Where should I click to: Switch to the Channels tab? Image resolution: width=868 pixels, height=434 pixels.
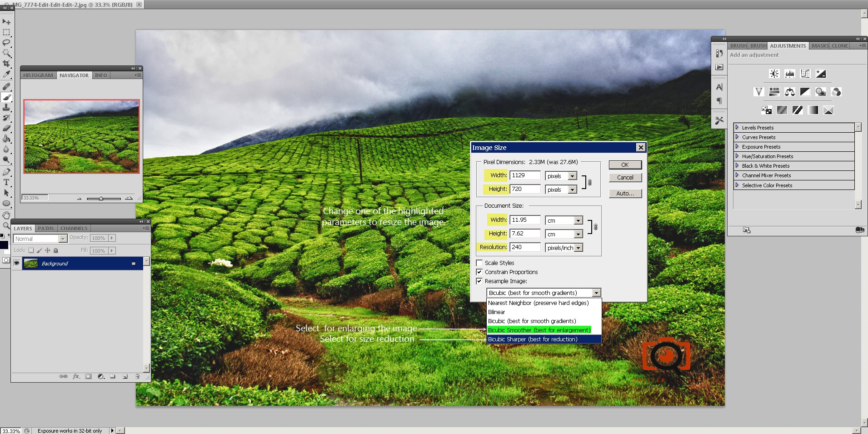click(74, 229)
